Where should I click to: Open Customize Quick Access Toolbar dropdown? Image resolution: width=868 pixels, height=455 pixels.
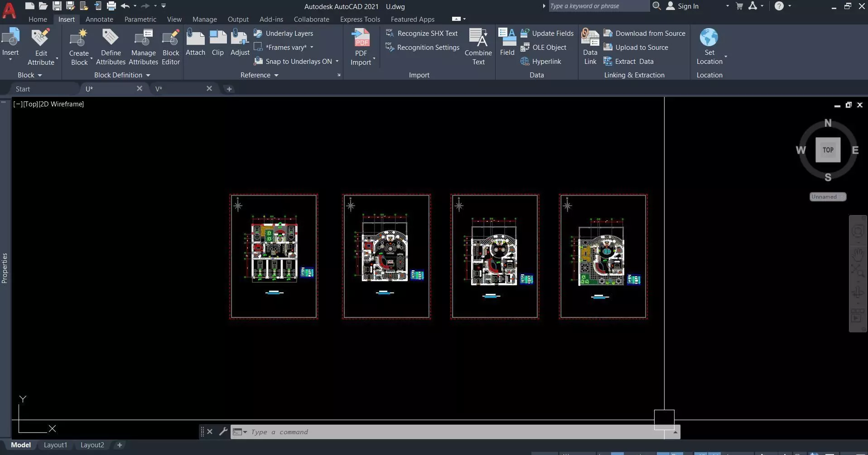(x=164, y=6)
